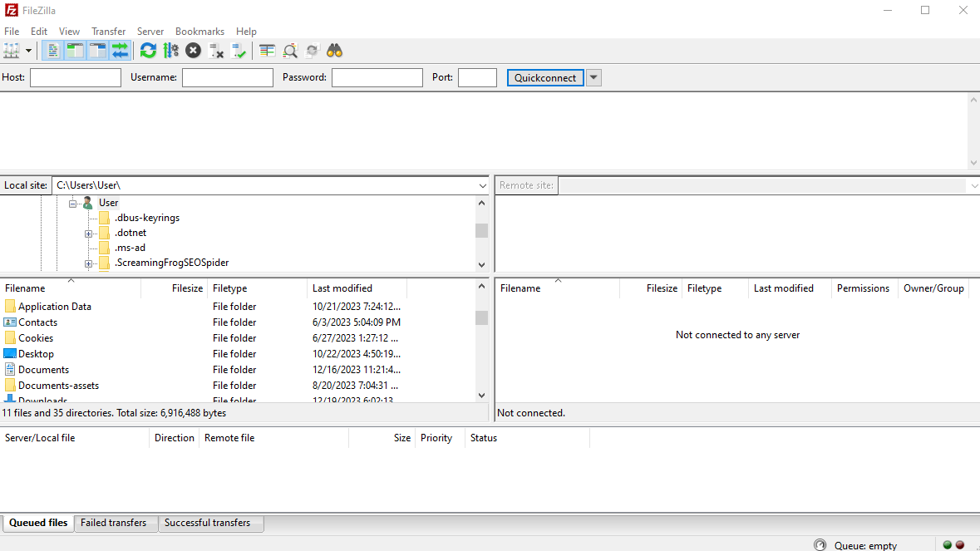Image resolution: width=980 pixels, height=551 pixels.
Task: Expand the .dotnet folder node
Action: 88,233
